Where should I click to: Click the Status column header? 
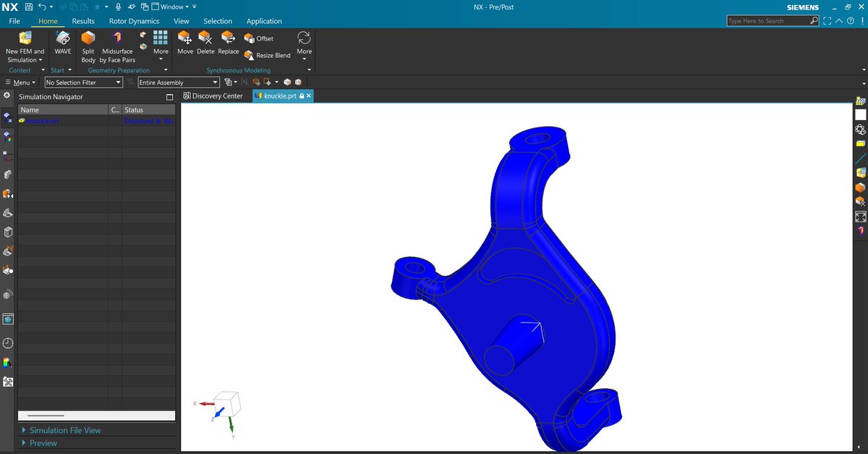149,110
